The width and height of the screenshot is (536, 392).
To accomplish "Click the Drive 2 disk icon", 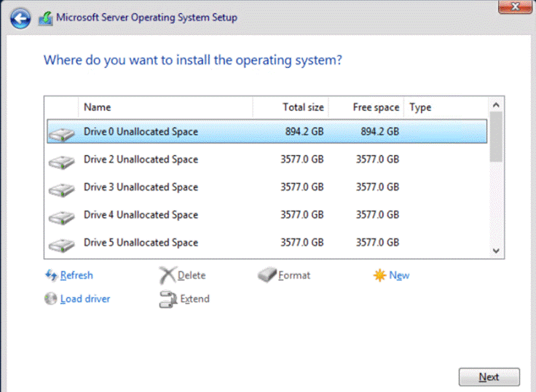I will point(61,162).
